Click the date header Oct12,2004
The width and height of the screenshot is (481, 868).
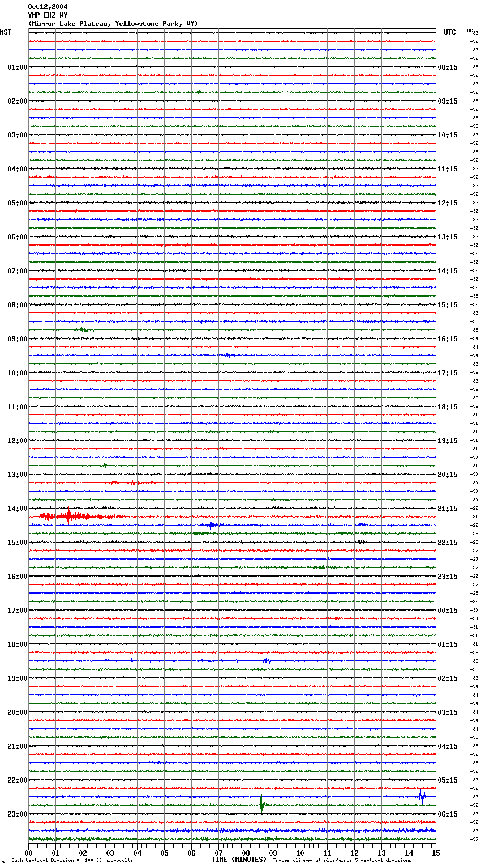48,7
